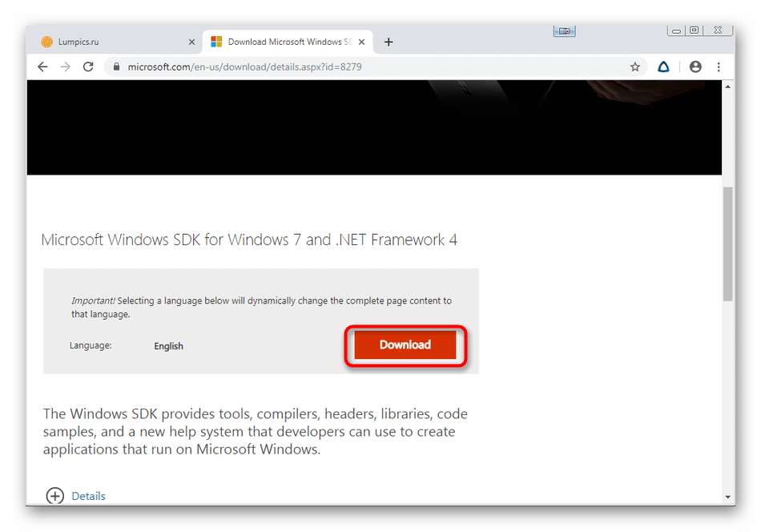Open the Chrome three-dot menu
Screen dimensions: 761x532
coord(719,67)
